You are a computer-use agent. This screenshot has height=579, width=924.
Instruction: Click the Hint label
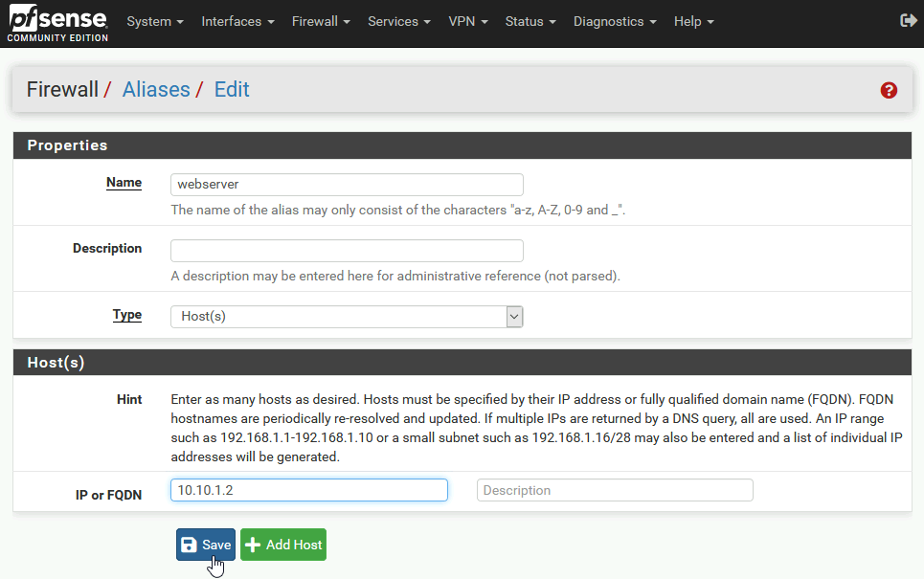pyautogui.click(x=129, y=399)
